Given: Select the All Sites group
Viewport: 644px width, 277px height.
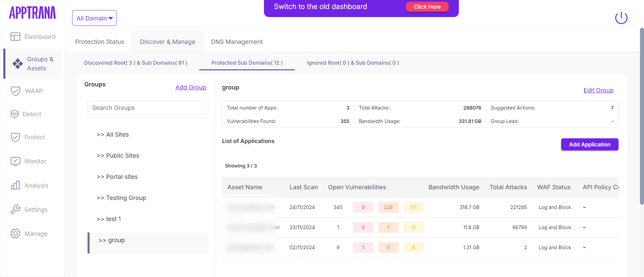Looking at the screenshot, I should click(113, 135).
